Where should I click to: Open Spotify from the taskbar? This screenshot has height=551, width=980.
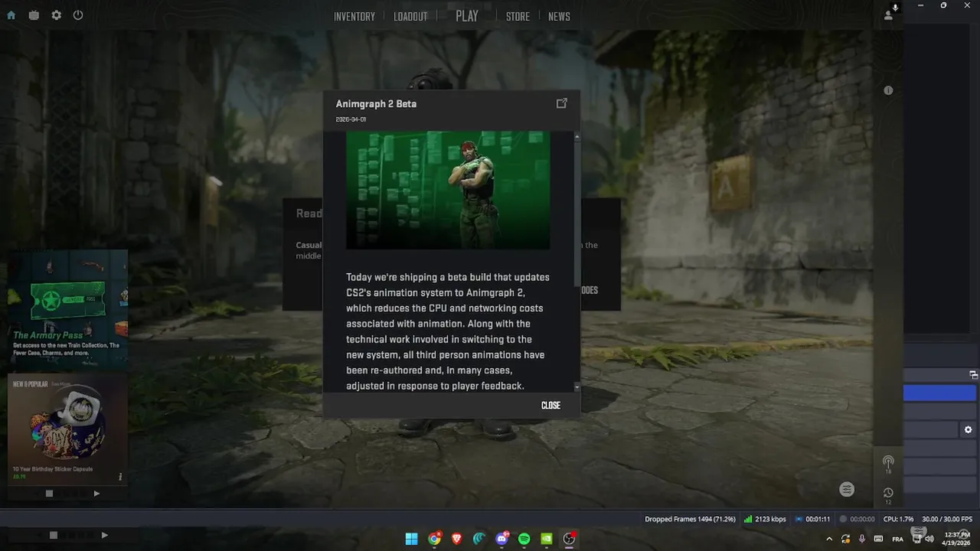[x=524, y=539]
